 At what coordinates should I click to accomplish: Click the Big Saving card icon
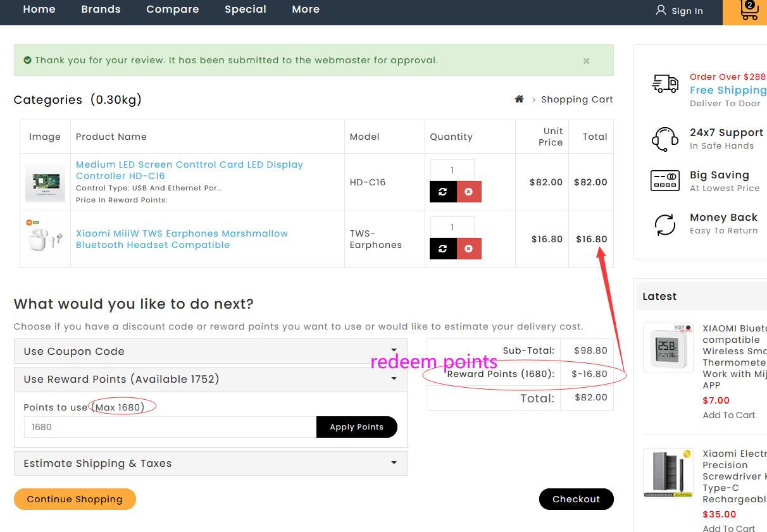[x=665, y=180]
